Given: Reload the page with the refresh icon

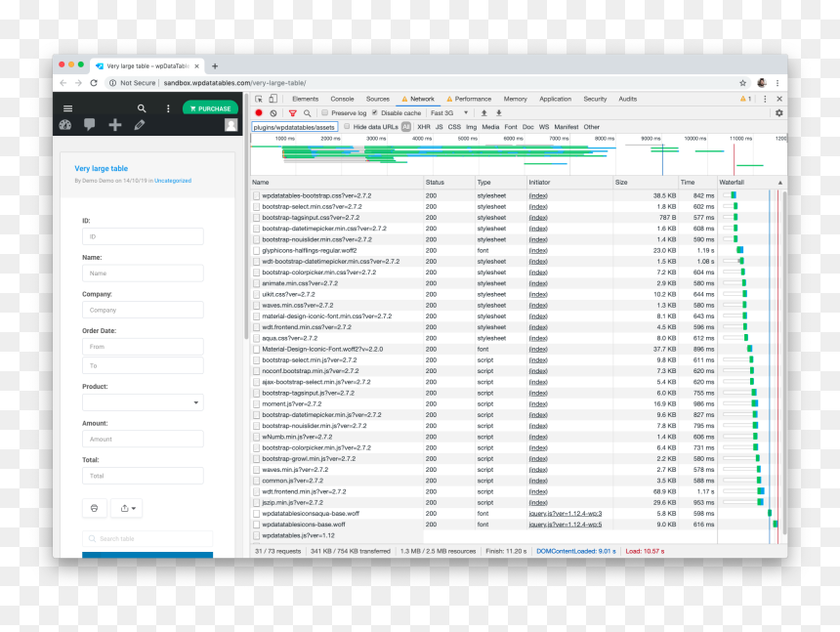Looking at the screenshot, I should point(94,83).
